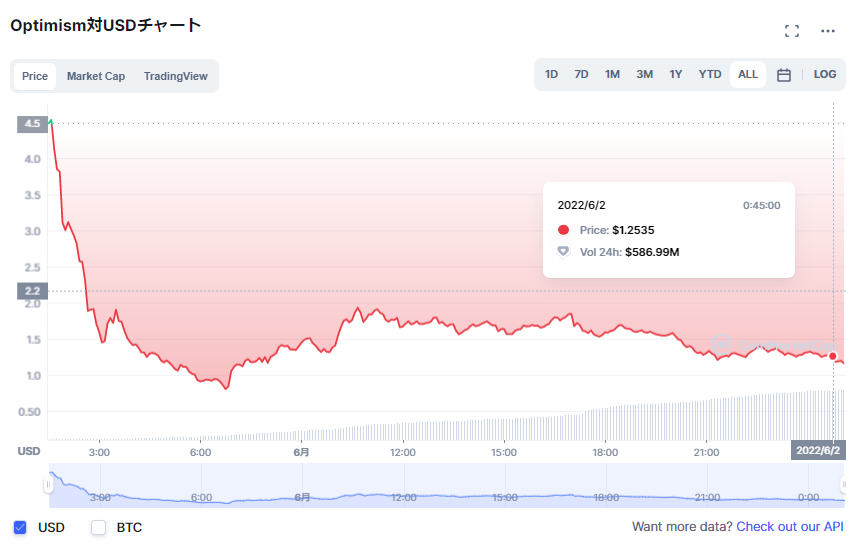The image size is (856, 547).
Task: Select the 3M time range
Action: 645,74
